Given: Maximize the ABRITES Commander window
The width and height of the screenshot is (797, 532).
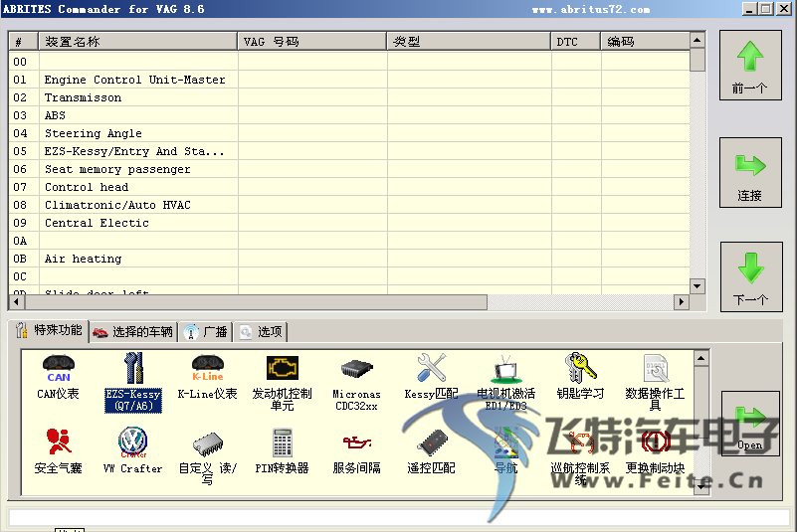Looking at the screenshot, I should click(766, 9).
